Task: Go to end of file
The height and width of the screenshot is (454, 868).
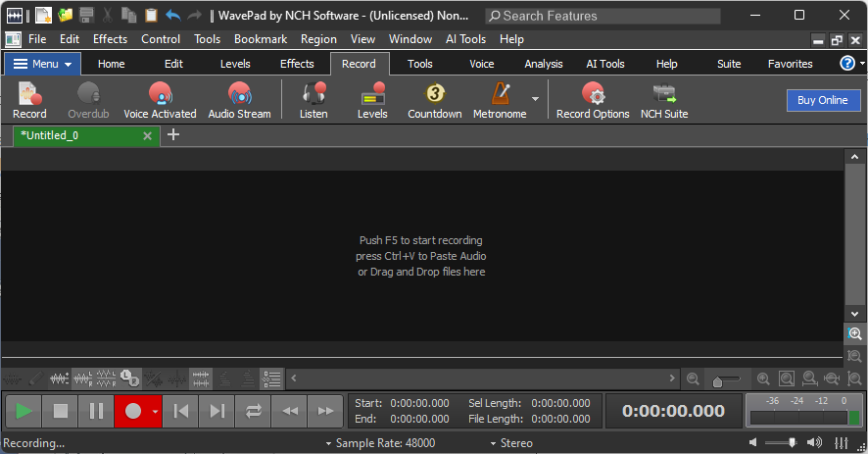Action: coord(217,411)
